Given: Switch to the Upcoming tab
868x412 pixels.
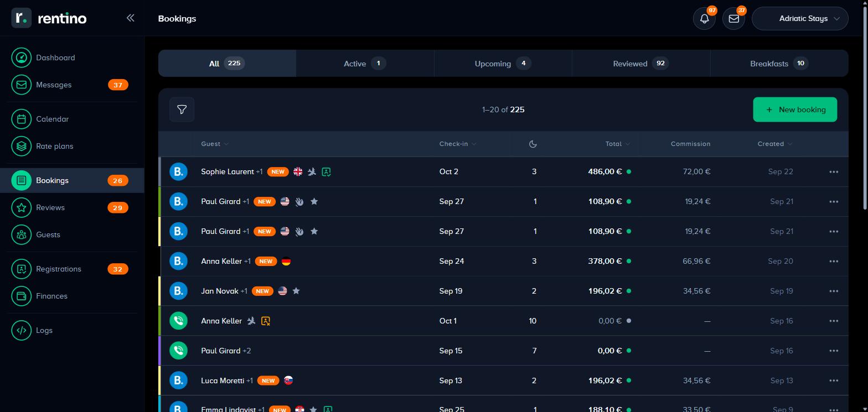Looking at the screenshot, I should (x=503, y=63).
